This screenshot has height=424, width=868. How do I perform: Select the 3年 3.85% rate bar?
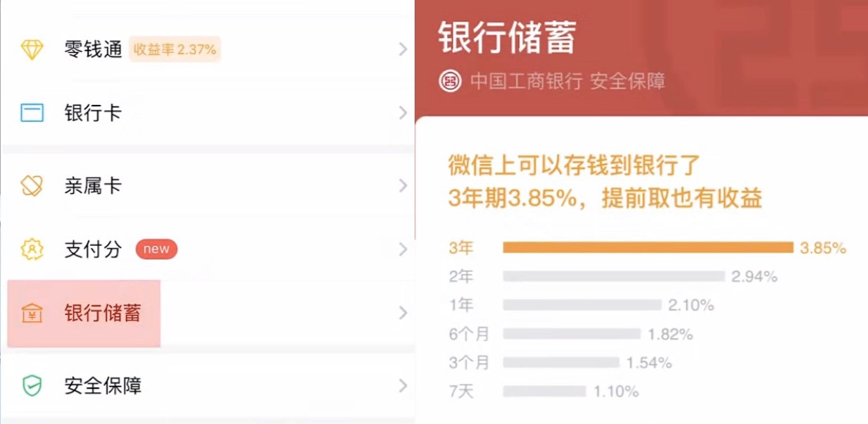tap(648, 248)
